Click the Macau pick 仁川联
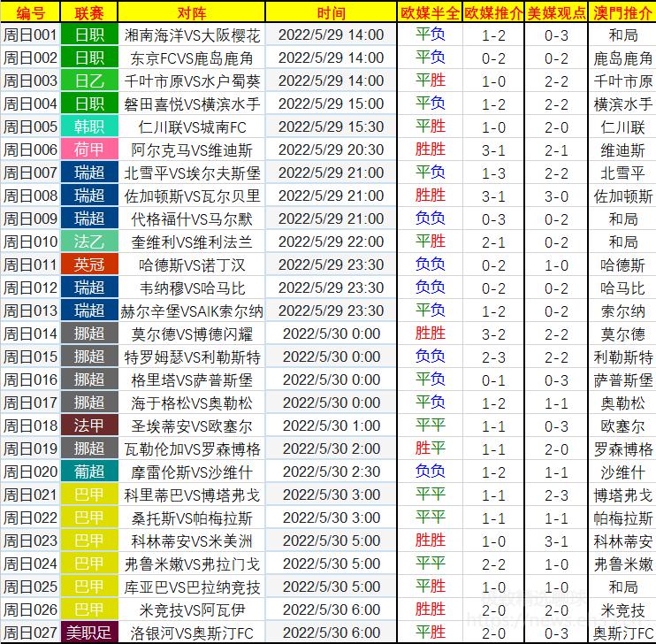 tap(622, 127)
